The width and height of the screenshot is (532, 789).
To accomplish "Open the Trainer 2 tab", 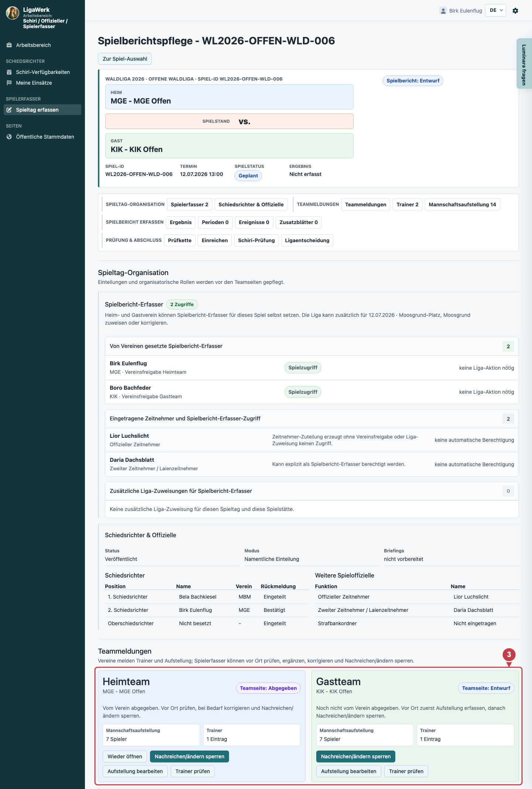I will coord(407,204).
